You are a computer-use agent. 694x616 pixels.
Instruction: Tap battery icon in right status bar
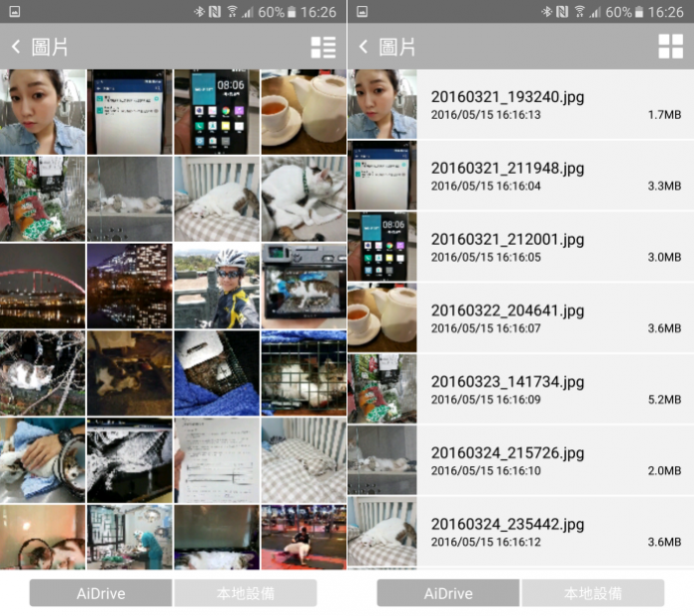coord(638,12)
